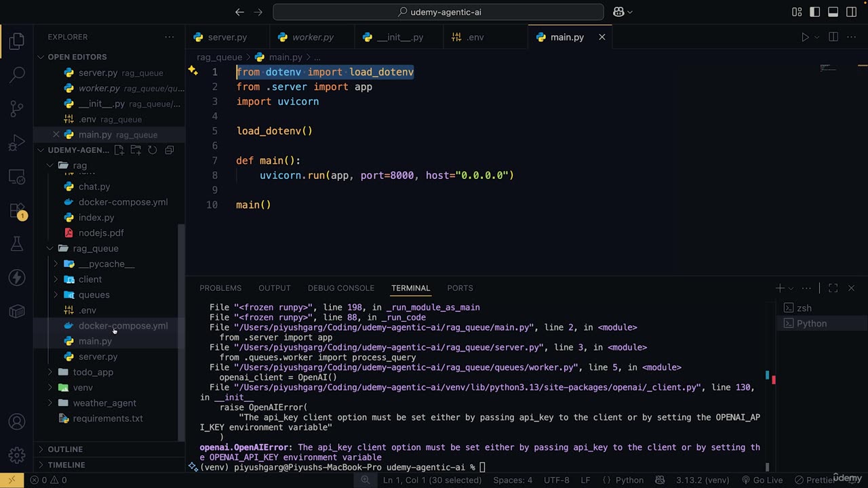
Task: Open the Extensions view with badge
Action: click(x=17, y=211)
